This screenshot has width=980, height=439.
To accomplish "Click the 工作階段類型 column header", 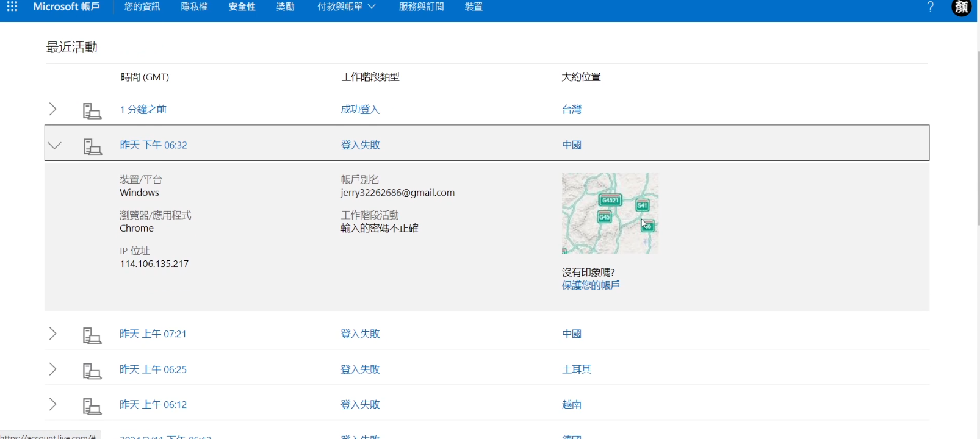I will tap(370, 77).
